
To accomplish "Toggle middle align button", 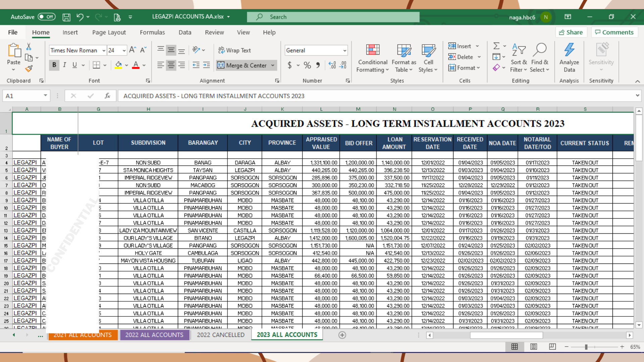I will coord(171,50).
